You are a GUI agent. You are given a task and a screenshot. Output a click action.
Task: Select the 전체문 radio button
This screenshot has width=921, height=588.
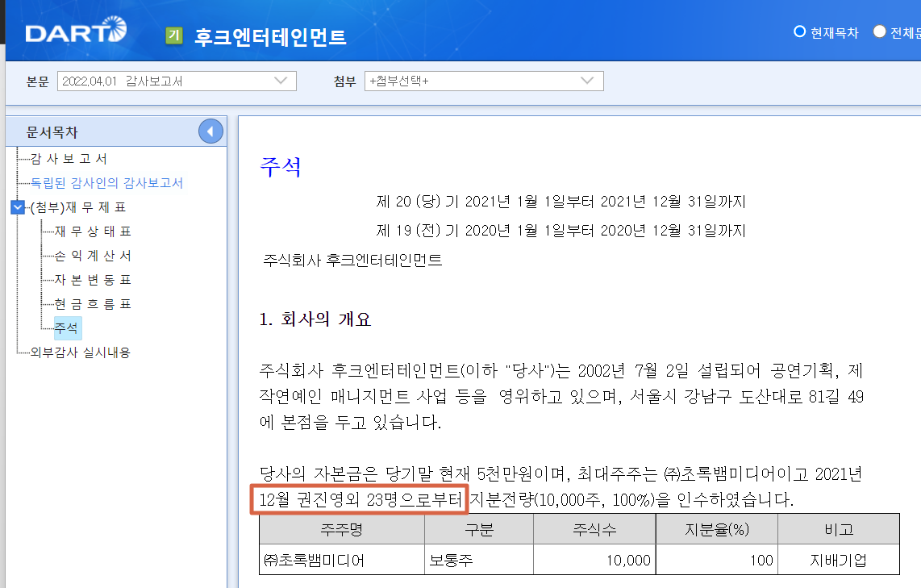click(878, 31)
